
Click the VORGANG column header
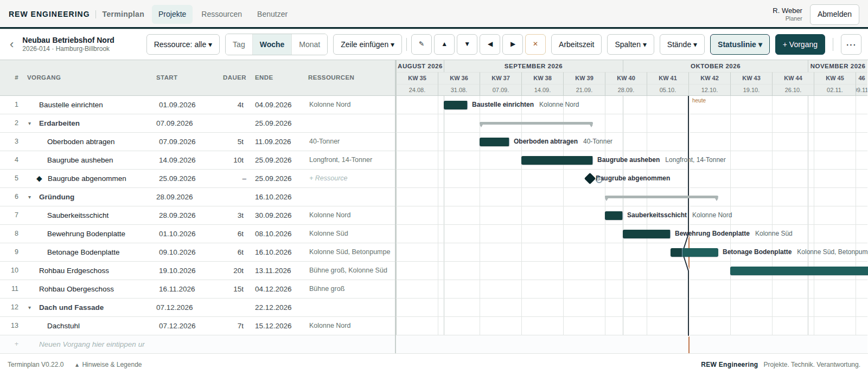(x=44, y=77)
